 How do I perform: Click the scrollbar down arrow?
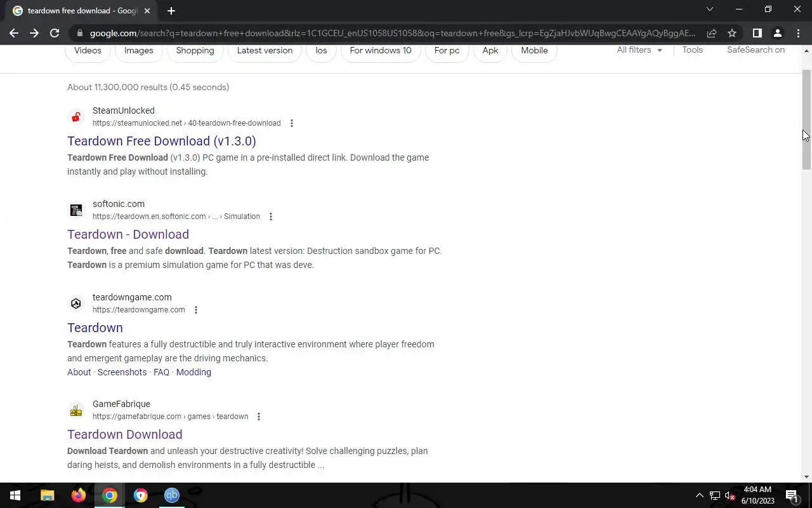click(807, 478)
